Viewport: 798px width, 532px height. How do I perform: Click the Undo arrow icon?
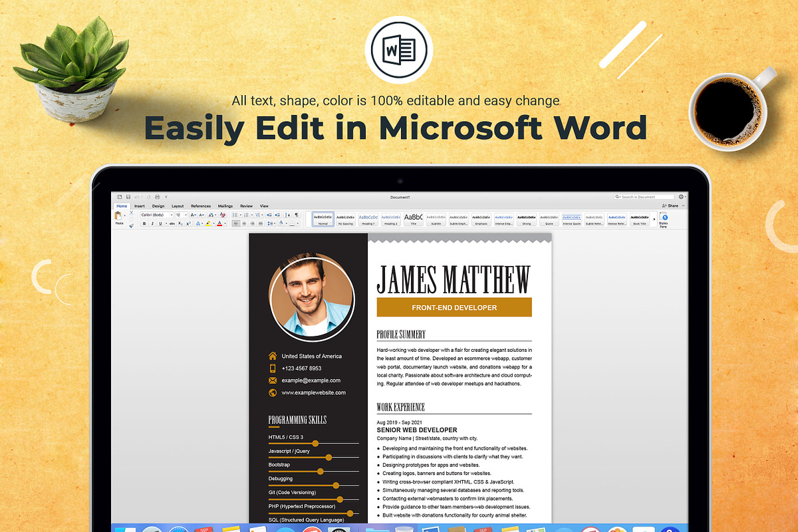click(136, 197)
